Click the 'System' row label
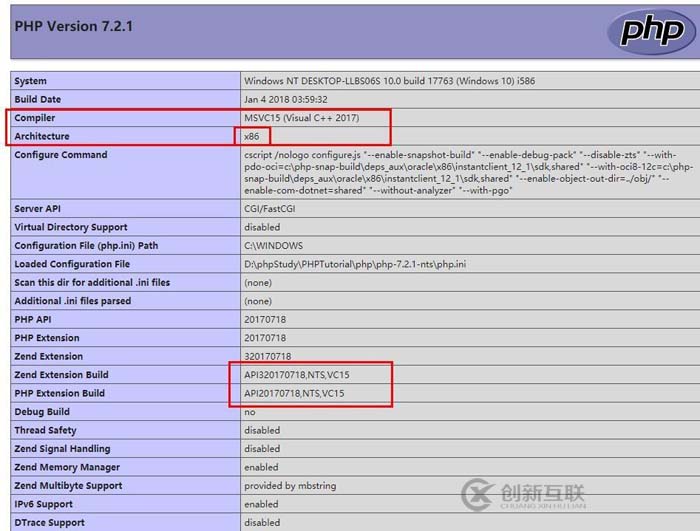This screenshot has width=700, height=531. point(30,81)
